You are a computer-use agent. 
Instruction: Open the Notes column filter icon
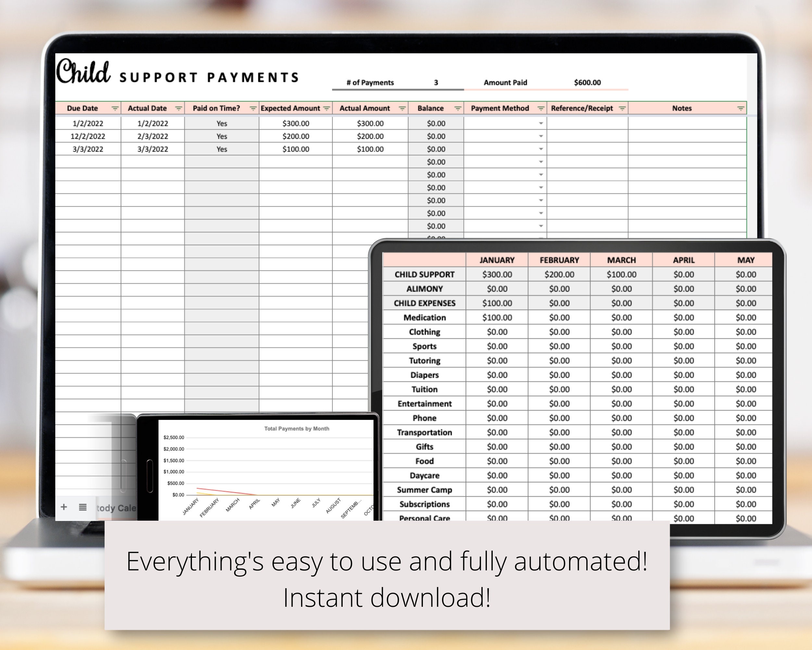(x=741, y=108)
